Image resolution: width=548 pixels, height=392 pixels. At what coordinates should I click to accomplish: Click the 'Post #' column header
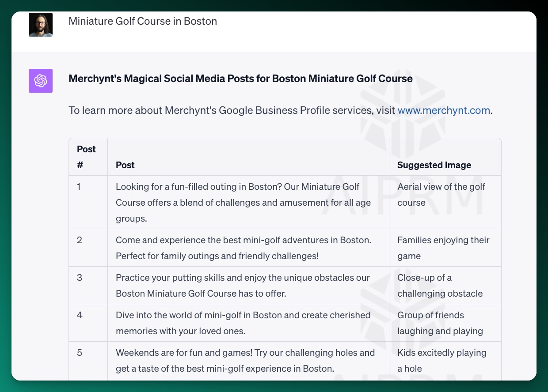[x=86, y=157]
